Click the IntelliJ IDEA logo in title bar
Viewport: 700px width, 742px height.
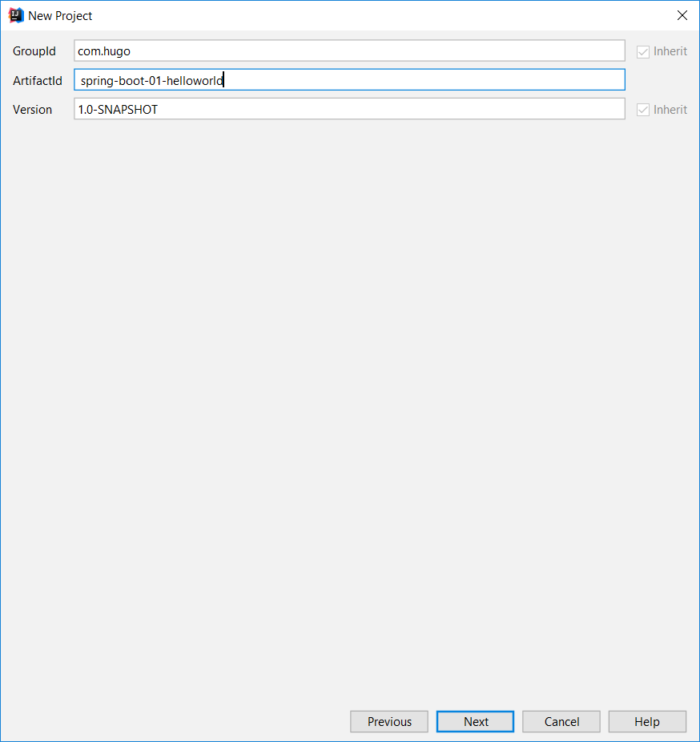coord(16,15)
